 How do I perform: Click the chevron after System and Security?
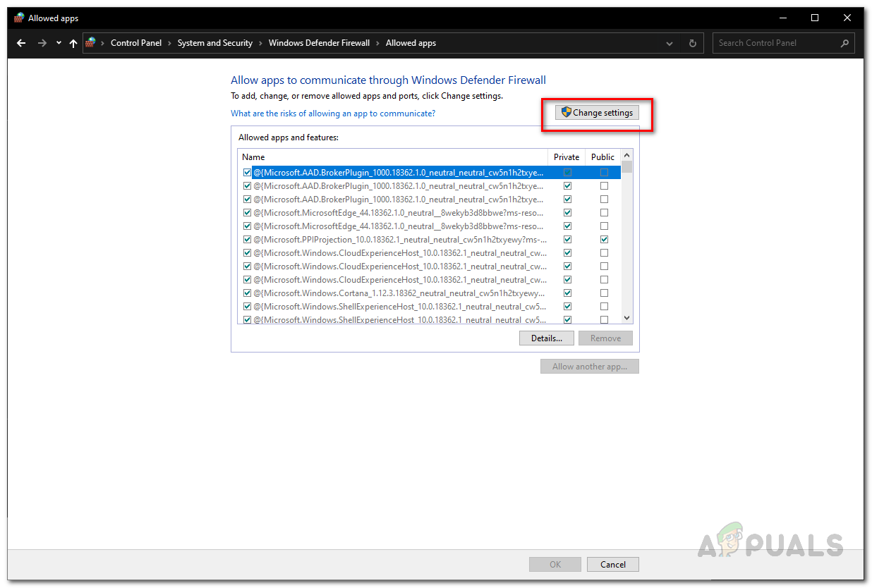click(x=261, y=43)
